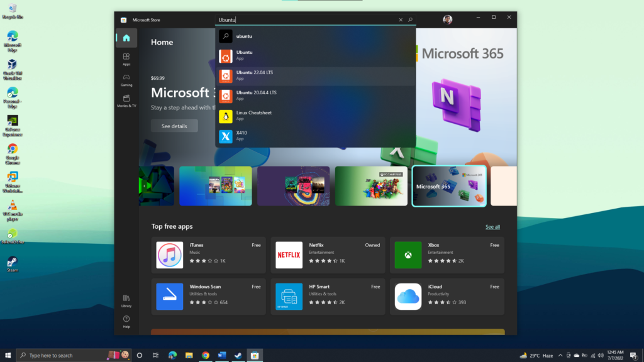Open the Xbox app card

pos(447,255)
